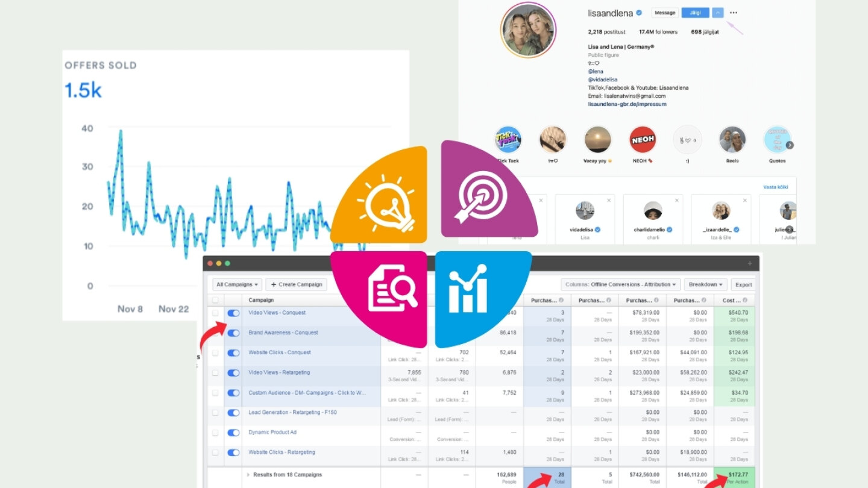Check the Website Clicks - Retargeting row checkbox
The image size is (868, 488).
(215, 452)
